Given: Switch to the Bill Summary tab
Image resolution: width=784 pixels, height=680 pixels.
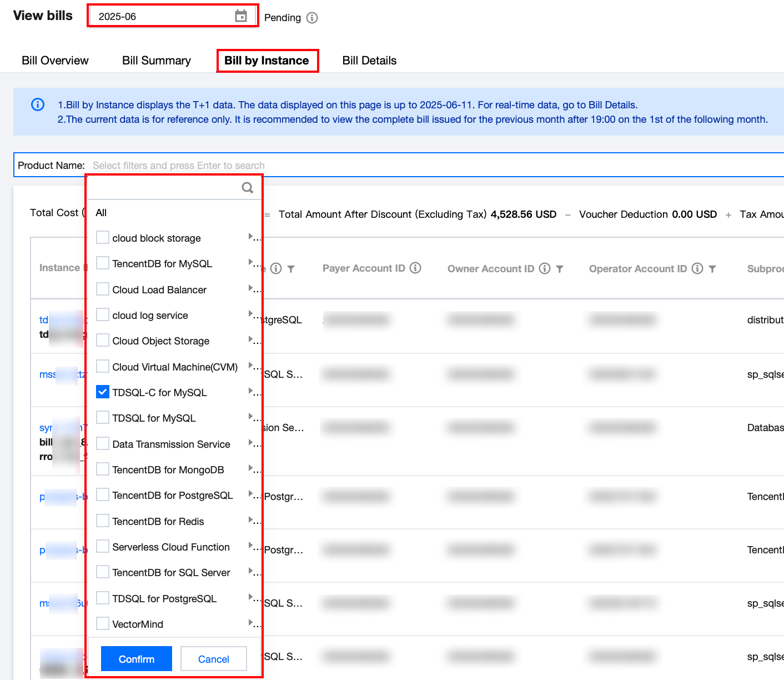Looking at the screenshot, I should pyautogui.click(x=156, y=61).
